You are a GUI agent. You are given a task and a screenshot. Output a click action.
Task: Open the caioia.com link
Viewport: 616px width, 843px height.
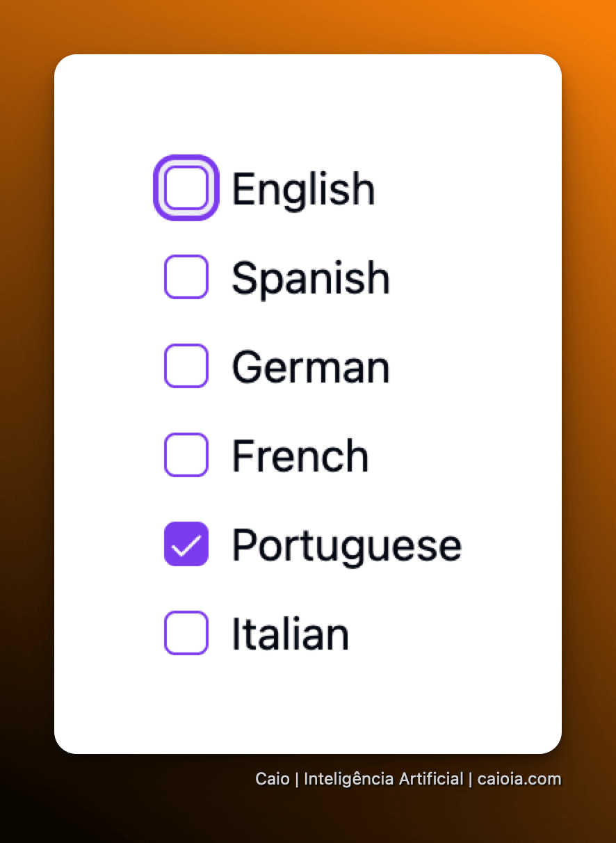click(x=519, y=779)
